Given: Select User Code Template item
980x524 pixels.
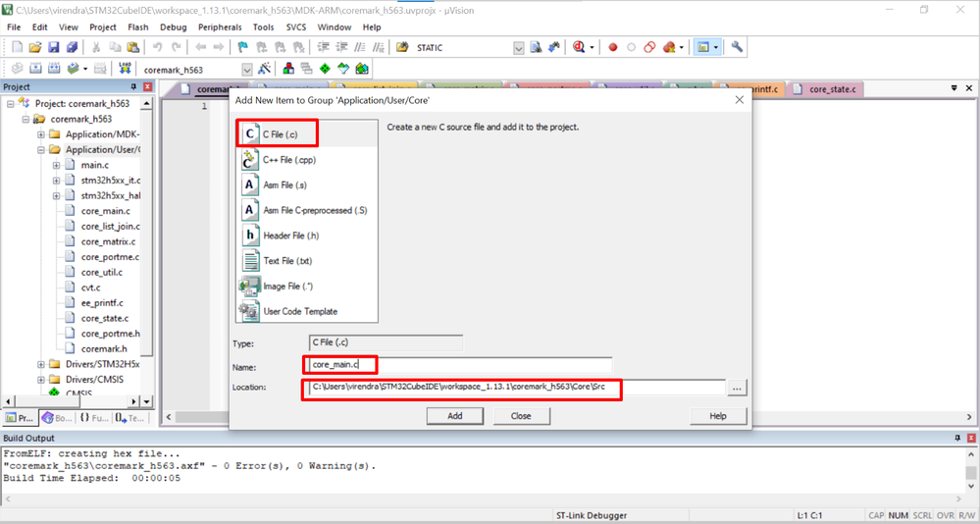Looking at the screenshot, I should click(307, 311).
